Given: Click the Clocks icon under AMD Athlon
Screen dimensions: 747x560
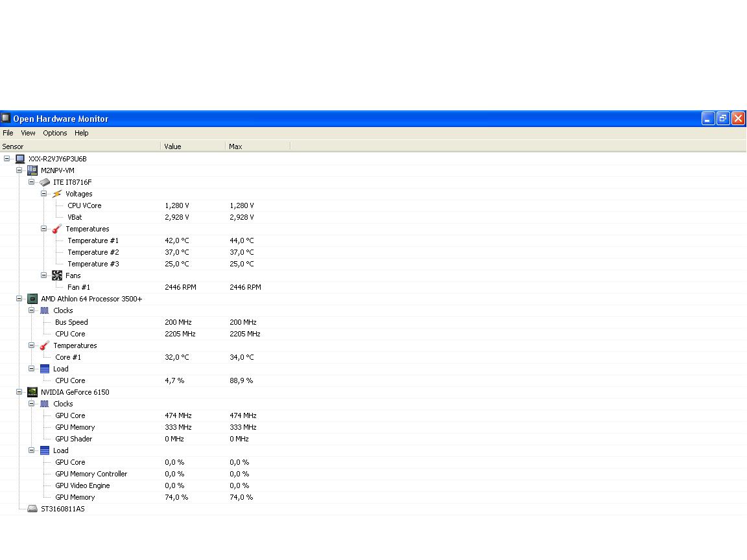Looking at the screenshot, I should [x=45, y=310].
